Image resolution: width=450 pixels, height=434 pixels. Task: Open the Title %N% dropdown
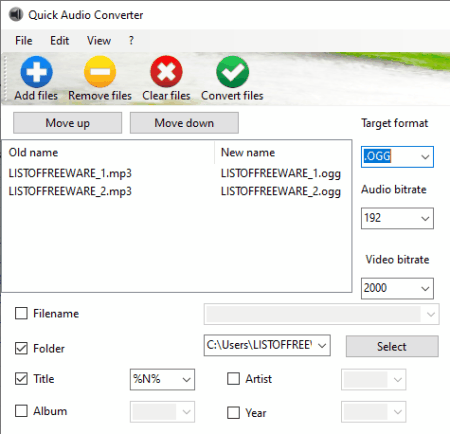click(187, 379)
